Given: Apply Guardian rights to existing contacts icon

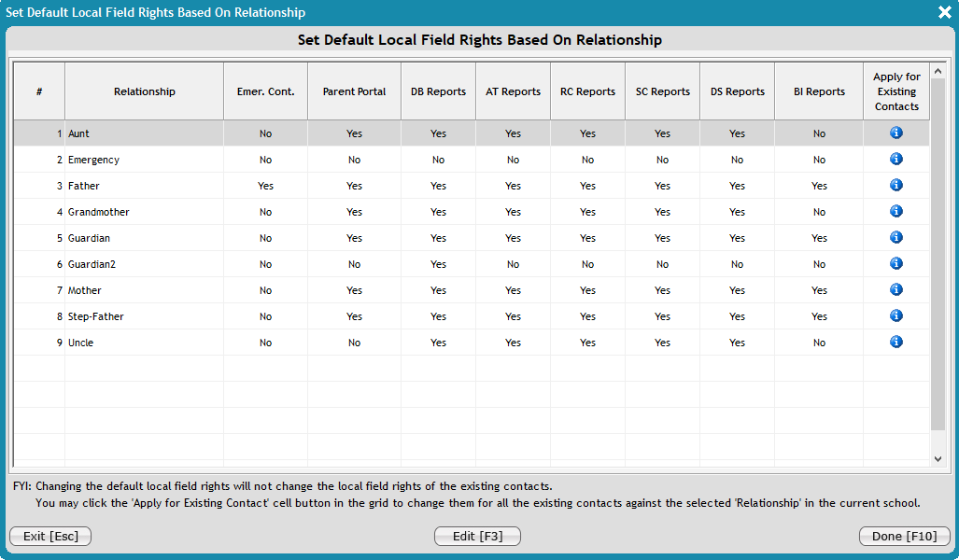Looking at the screenshot, I should 896,237.
